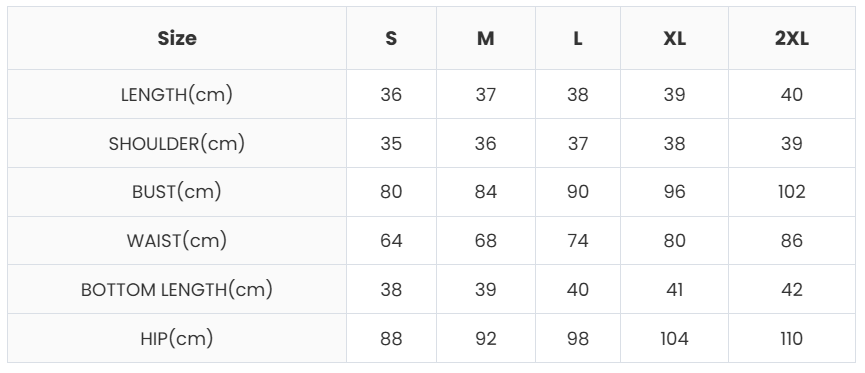Click the L waist value 74
This screenshot has height=373, width=865.
[578, 241]
